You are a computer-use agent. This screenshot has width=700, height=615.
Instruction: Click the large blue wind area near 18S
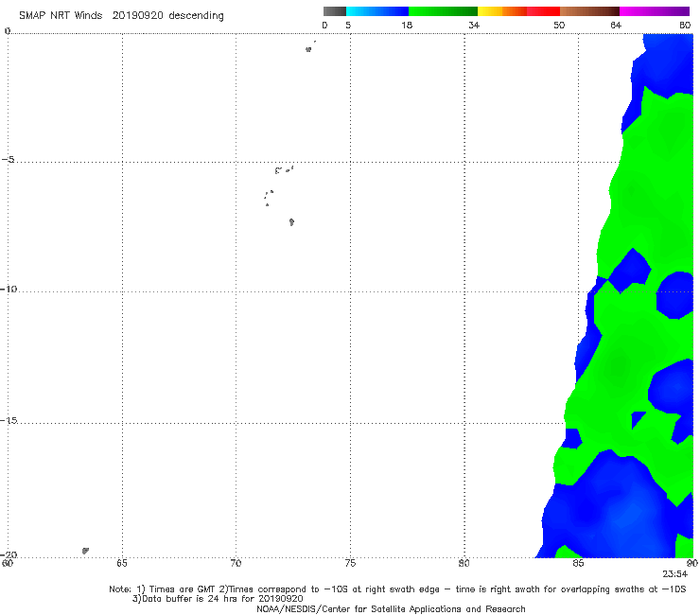tap(614, 507)
